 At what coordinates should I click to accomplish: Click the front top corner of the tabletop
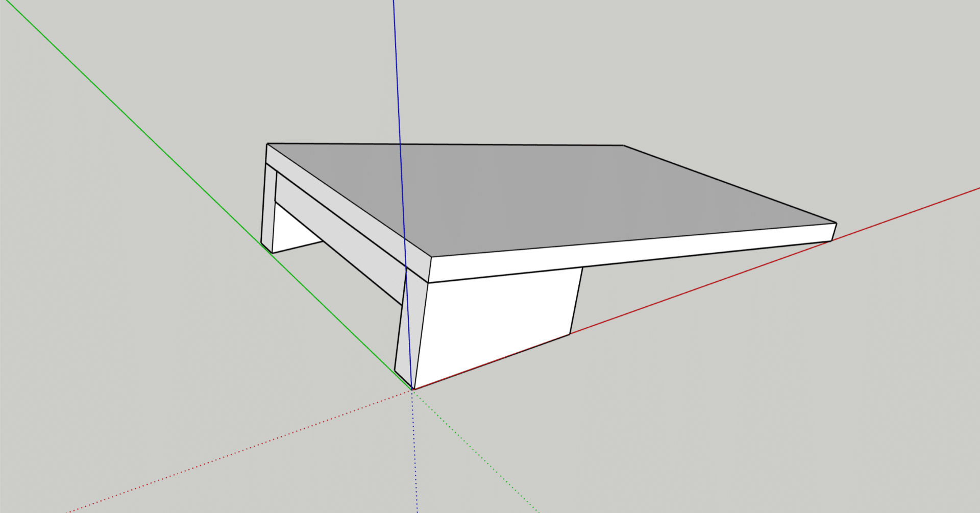(x=431, y=257)
